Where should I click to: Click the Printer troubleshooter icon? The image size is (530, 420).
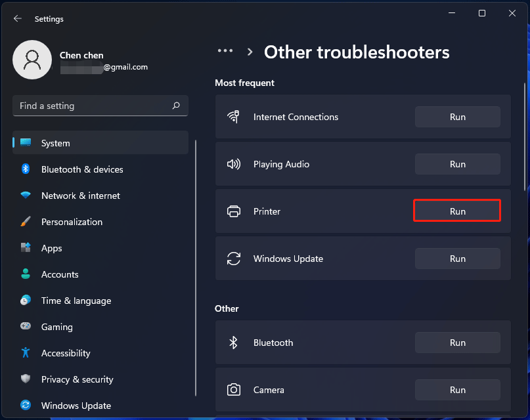[x=234, y=211]
